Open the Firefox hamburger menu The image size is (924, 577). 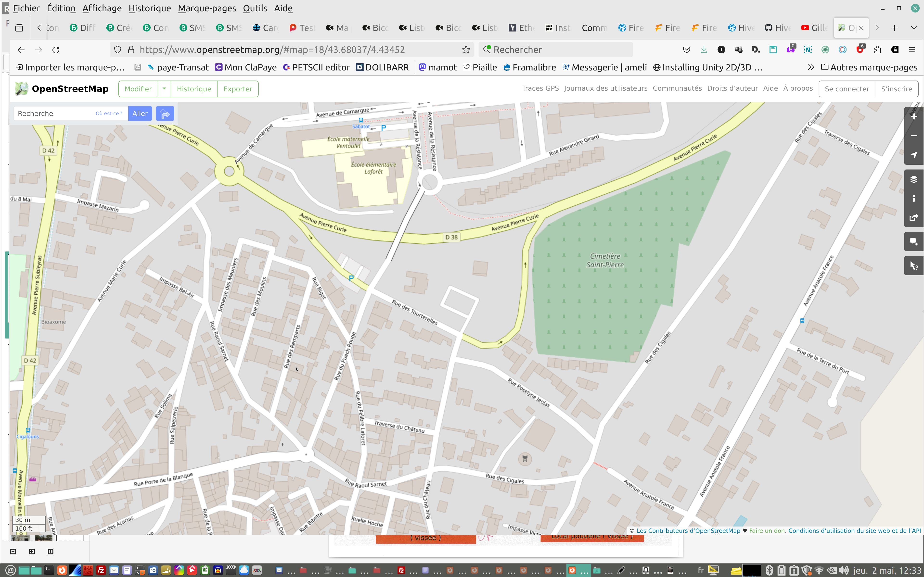(912, 50)
